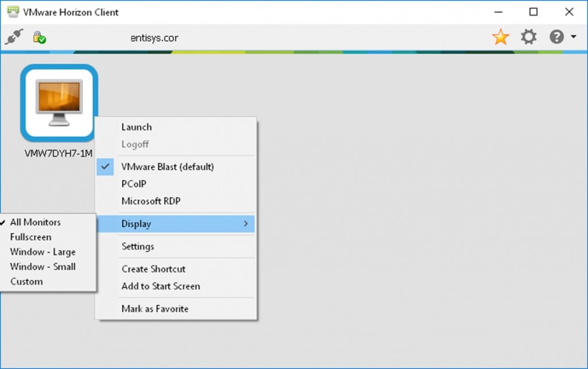588x369 pixels.
Task: Minimize the Horizon Client window
Action: 498,12
